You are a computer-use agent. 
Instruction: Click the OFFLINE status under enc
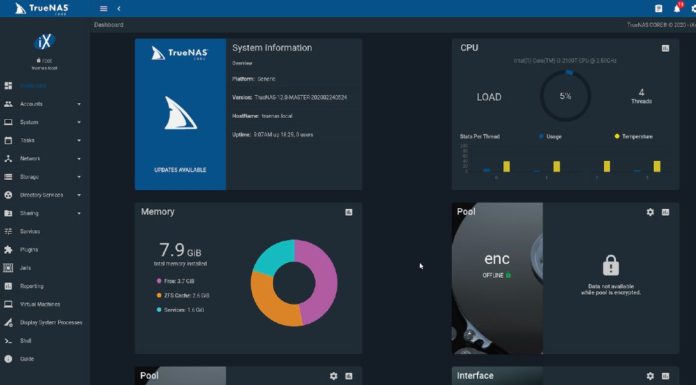(x=497, y=275)
